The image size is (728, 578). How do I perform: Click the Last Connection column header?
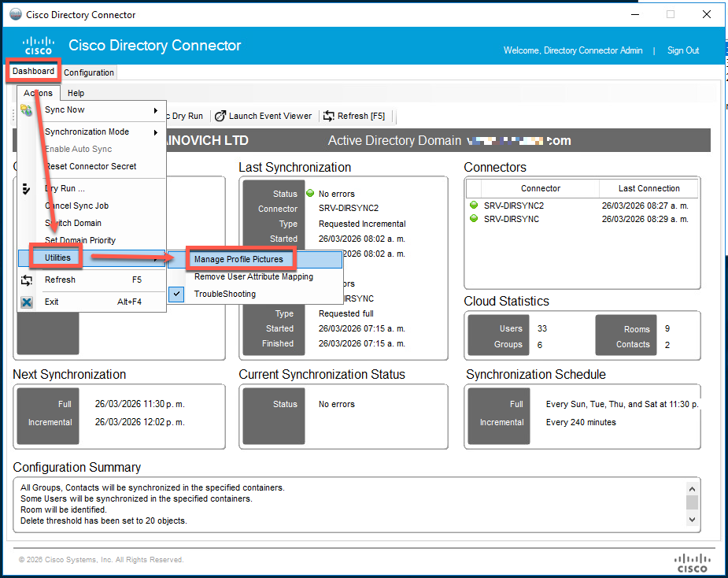(649, 188)
